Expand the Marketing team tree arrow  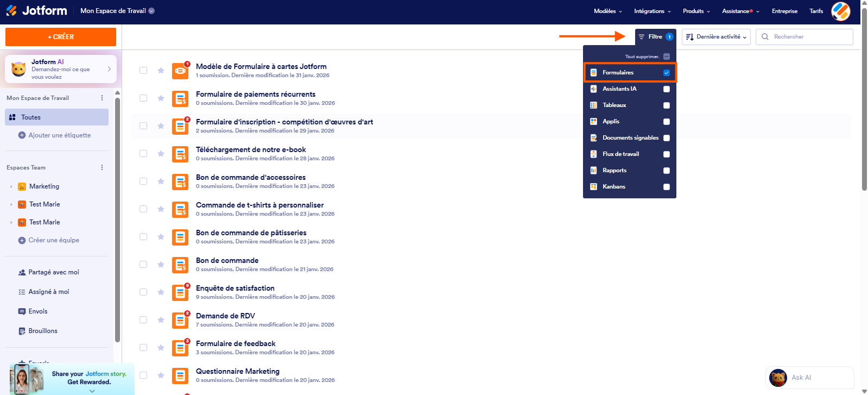coord(11,186)
